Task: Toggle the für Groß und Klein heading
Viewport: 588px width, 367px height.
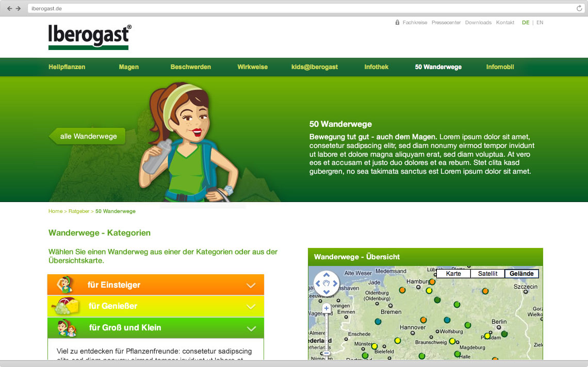Action: pos(125,328)
